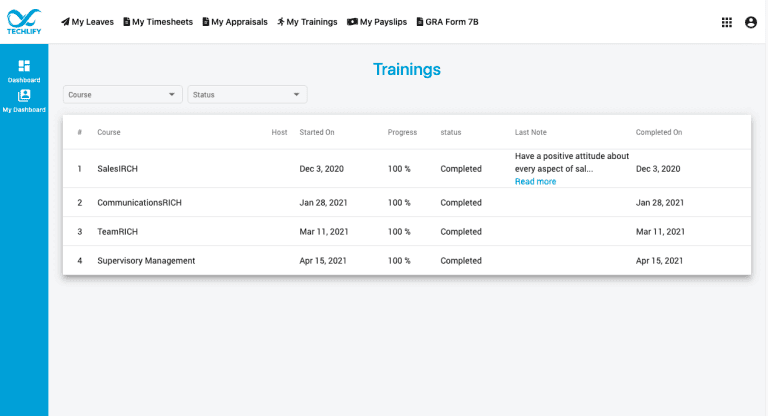The height and width of the screenshot is (416, 768).
Task: Click the Dashboard sidebar icon
Action: pos(24,66)
